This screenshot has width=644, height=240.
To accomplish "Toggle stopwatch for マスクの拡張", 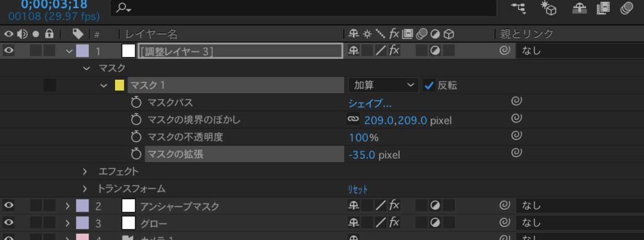I will pyautogui.click(x=136, y=154).
